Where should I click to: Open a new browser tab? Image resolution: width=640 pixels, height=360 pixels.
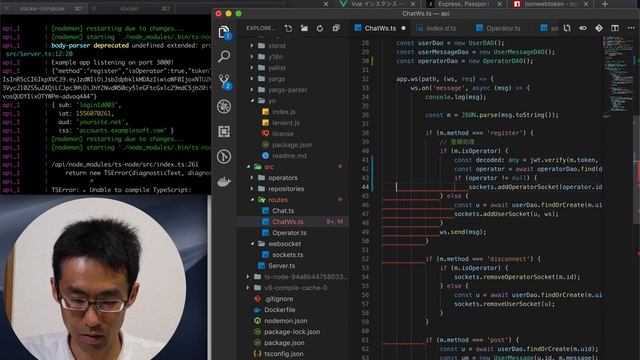[605, 4]
